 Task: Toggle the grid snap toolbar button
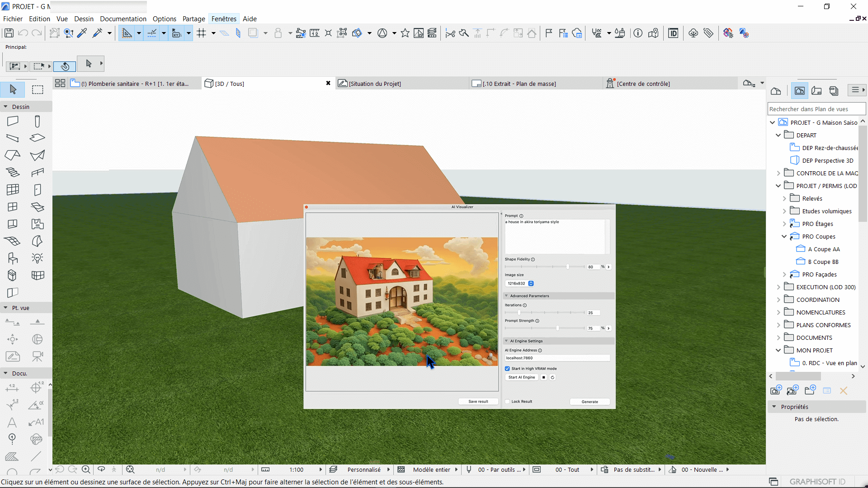coord(202,33)
